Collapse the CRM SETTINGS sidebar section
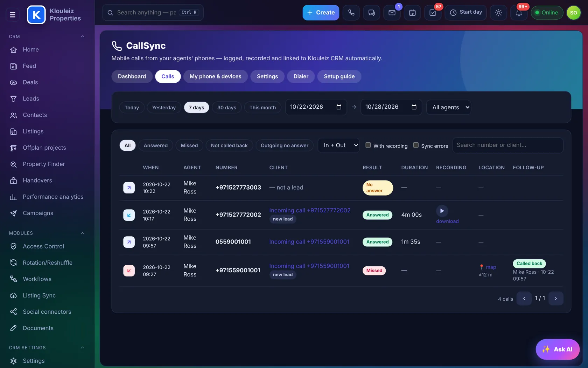The height and width of the screenshot is (368, 588). click(82, 348)
